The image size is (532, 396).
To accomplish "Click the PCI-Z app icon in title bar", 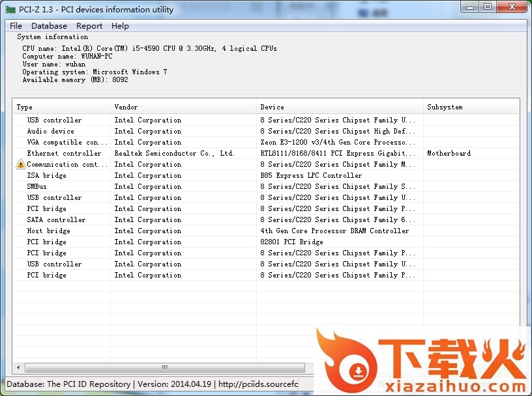I will (x=10, y=10).
